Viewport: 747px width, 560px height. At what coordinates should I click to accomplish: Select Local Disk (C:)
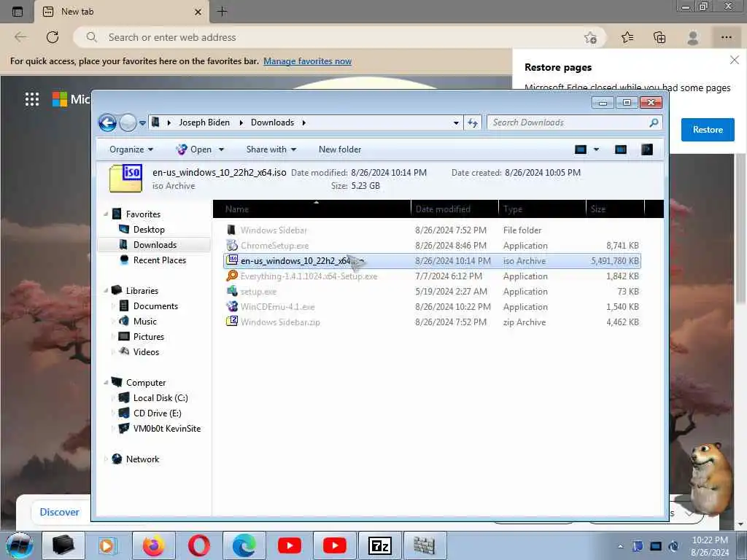pos(160,397)
